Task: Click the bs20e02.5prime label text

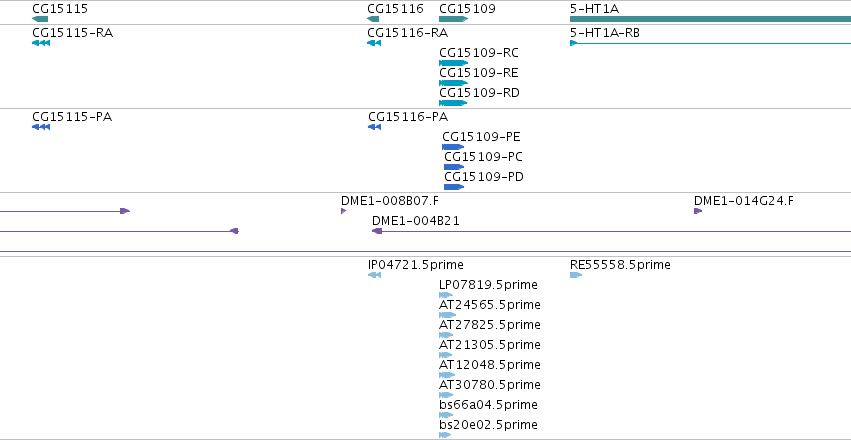Action: (x=488, y=425)
